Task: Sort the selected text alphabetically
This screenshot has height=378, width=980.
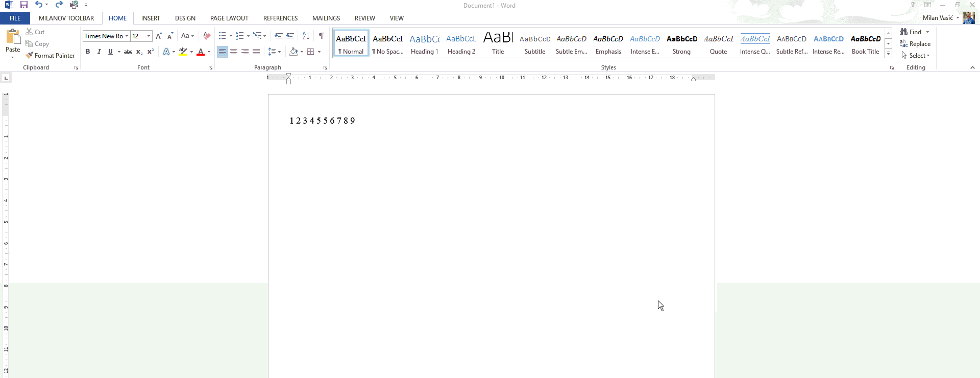Action: pyautogui.click(x=306, y=36)
